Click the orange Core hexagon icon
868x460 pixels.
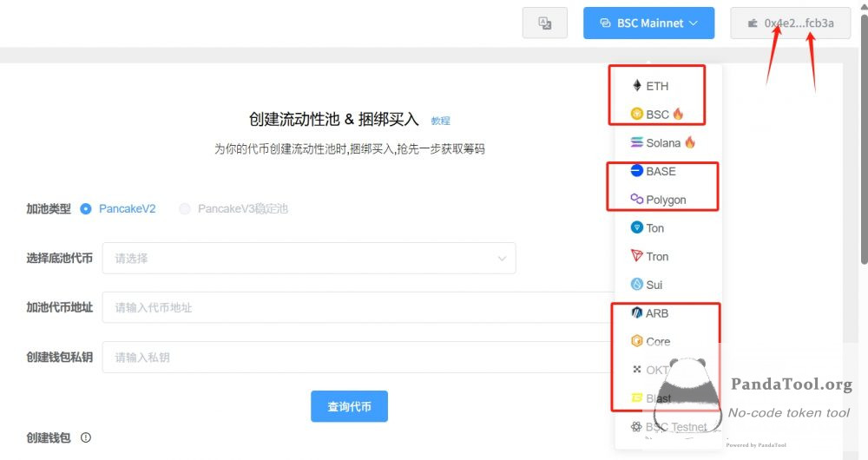[637, 341]
